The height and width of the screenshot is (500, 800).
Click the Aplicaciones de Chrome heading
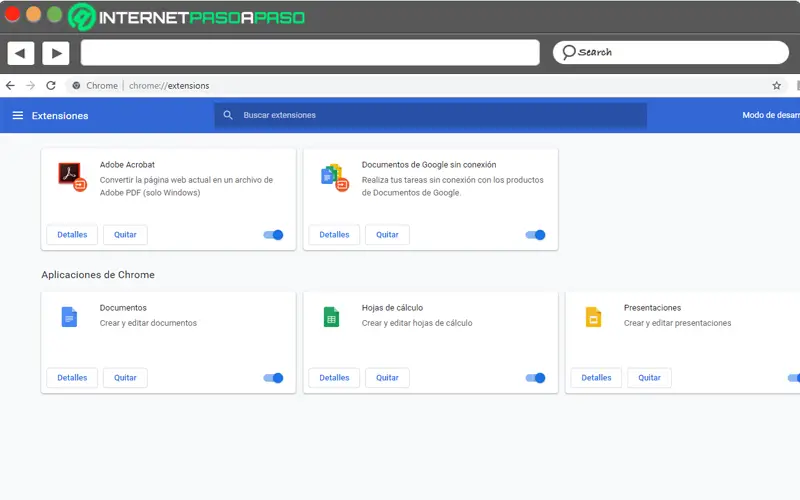tap(98, 274)
